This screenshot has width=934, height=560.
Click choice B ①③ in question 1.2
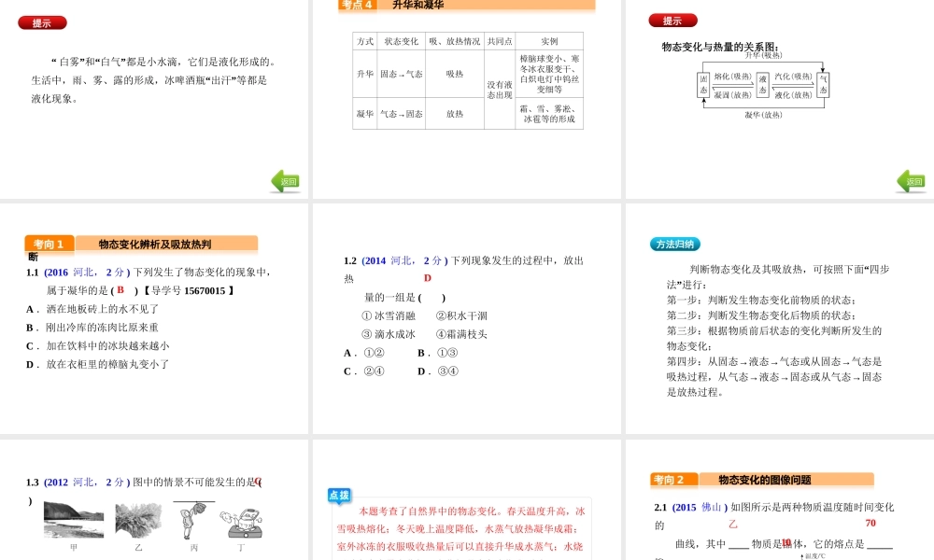(x=438, y=353)
